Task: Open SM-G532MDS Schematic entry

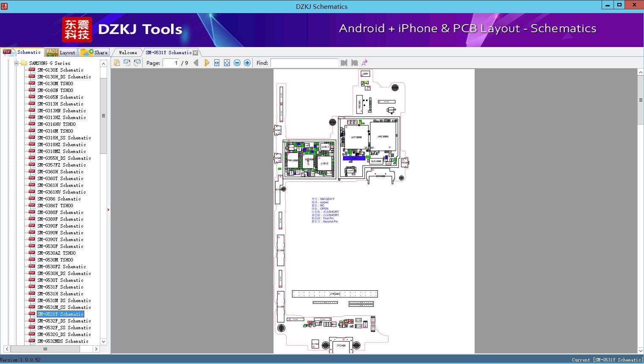Action: coord(63,341)
